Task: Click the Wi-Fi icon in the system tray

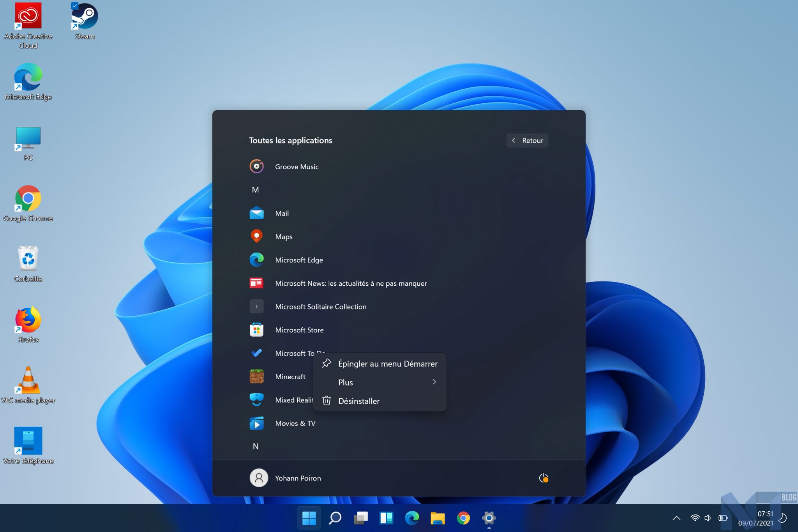Action: (696, 518)
